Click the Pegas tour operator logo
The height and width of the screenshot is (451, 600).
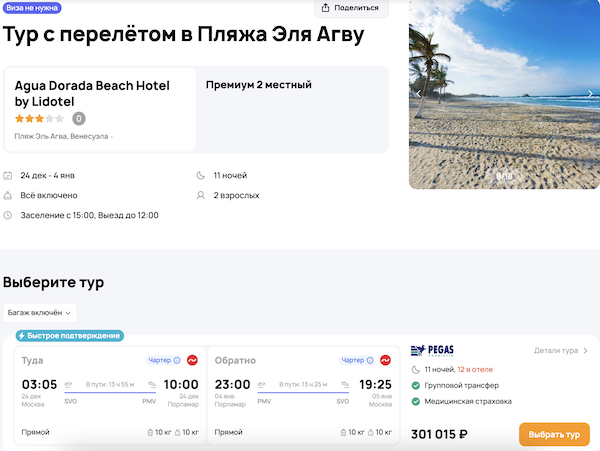tap(432, 351)
